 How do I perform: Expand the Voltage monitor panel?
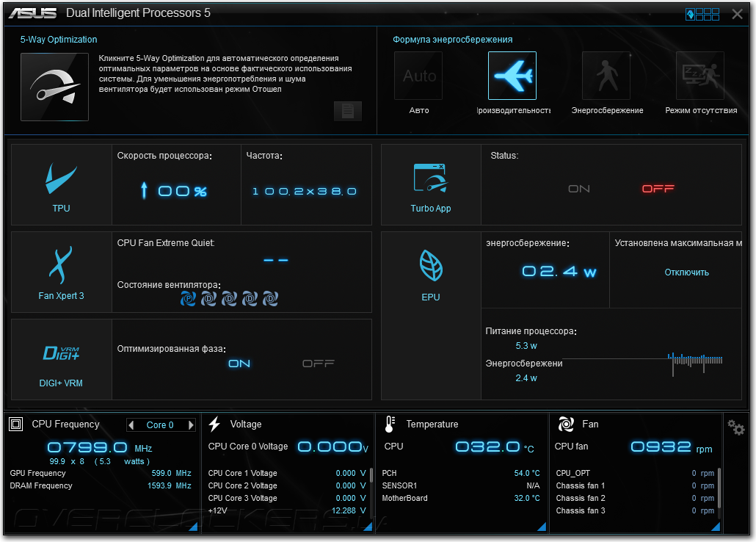pos(368,527)
